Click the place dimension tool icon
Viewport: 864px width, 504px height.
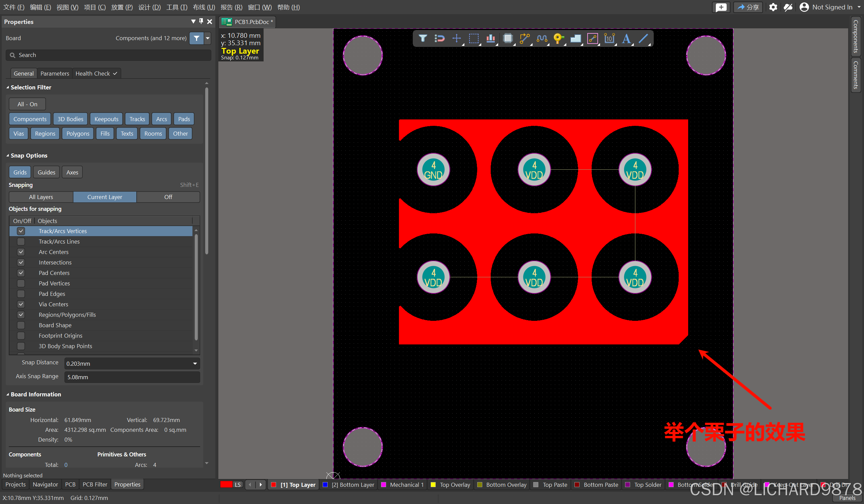[x=609, y=38]
